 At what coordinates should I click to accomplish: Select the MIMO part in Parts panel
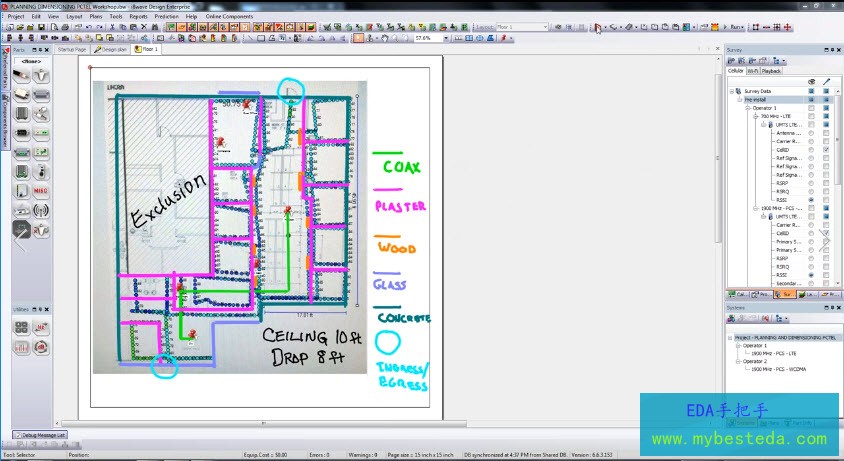(41, 190)
